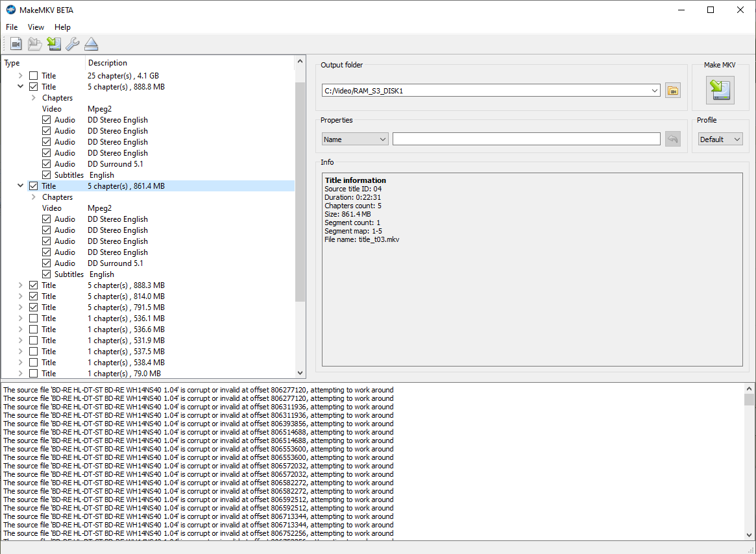The image size is (756, 554).
Task: Click the 'Size: 861.4 MB' info line
Action: [348, 214]
